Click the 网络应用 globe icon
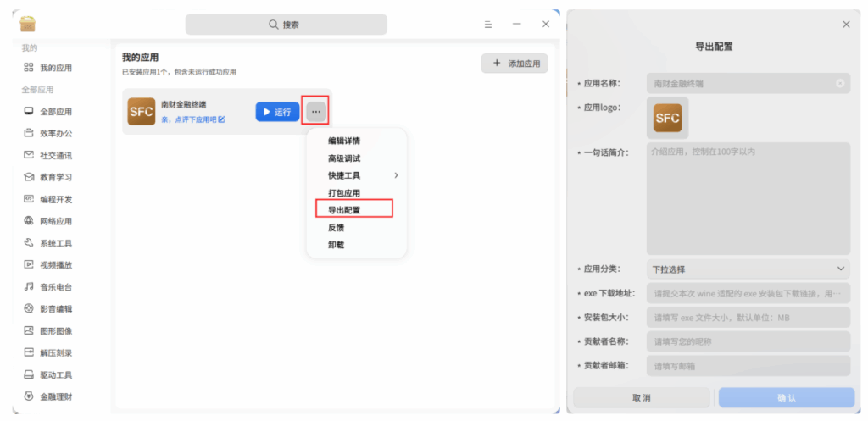Viewport: 868px width, 421px height. (x=29, y=221)
